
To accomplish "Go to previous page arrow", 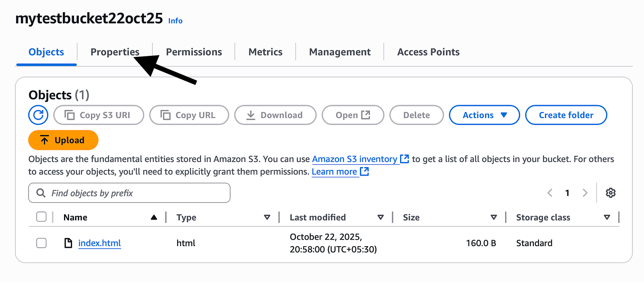I will [x=550, y=193].
